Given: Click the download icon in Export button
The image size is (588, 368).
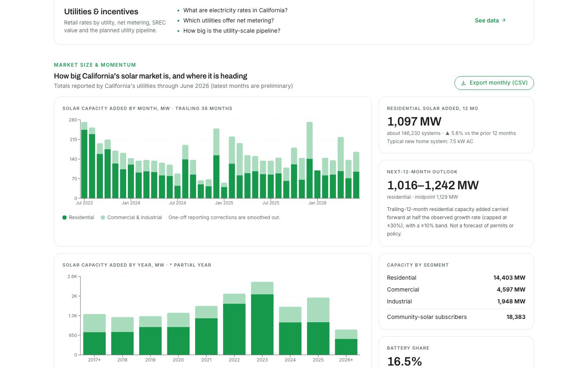Looking at the screenshot, I should click(463, 83).
